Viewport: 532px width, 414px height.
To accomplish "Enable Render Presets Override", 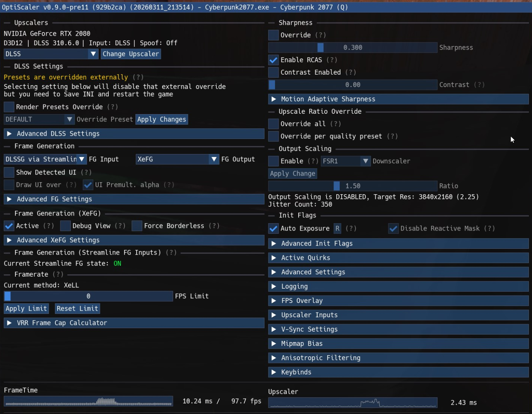I will click(9, 107).
